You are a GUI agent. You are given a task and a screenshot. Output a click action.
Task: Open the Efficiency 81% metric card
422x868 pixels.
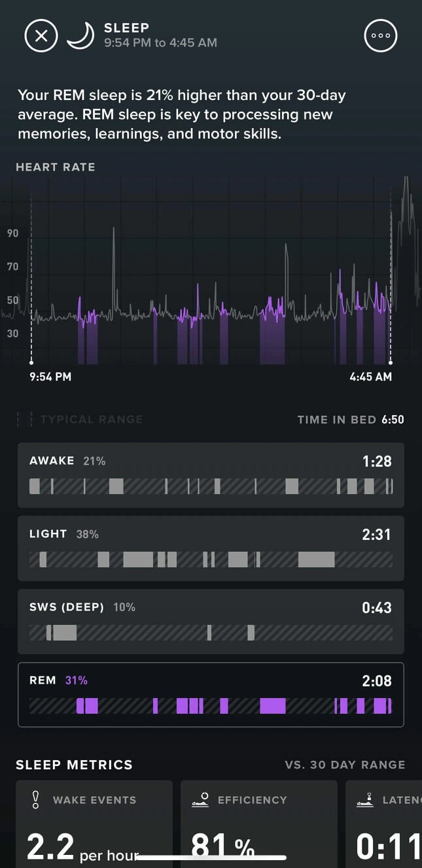(x=259, y=824)
